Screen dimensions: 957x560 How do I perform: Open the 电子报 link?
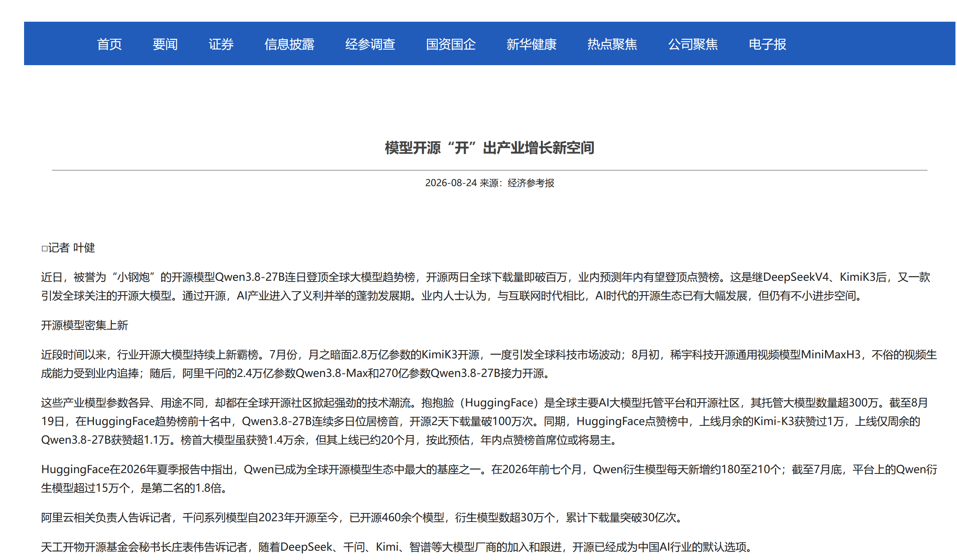tap(767, 44)
